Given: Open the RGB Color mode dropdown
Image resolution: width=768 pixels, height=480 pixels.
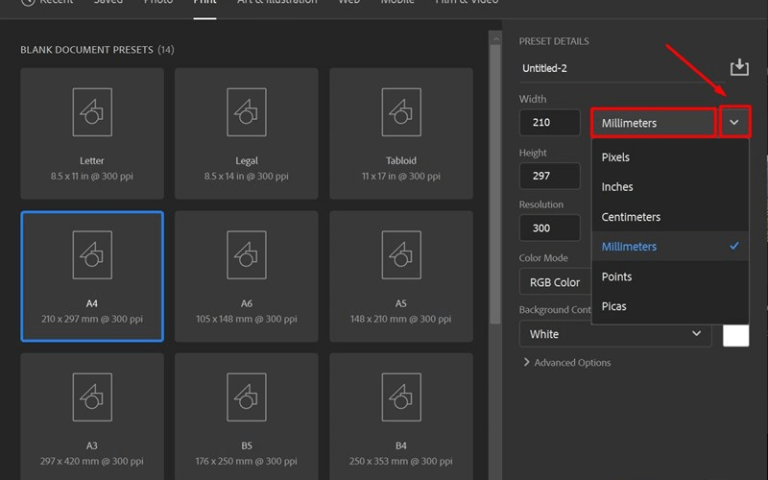Looking at the screenshot, I should [555, 282].
